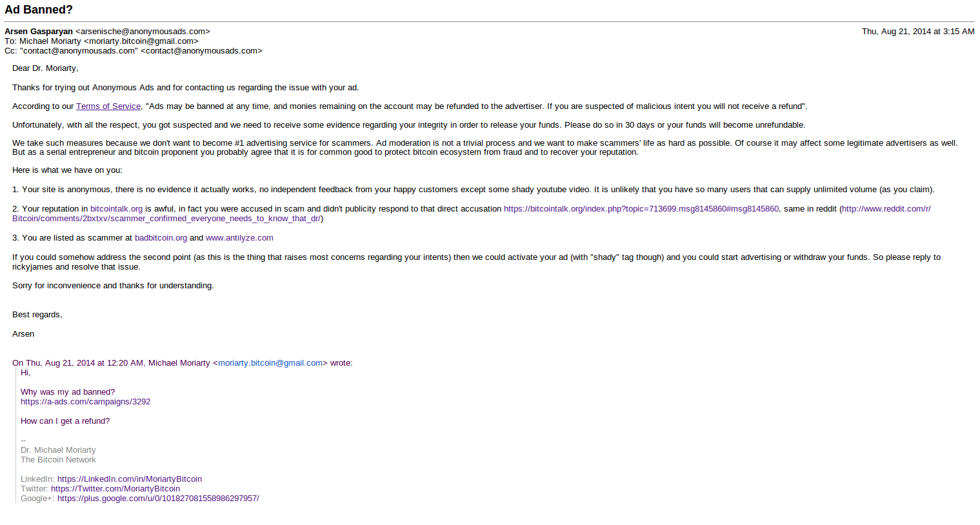The image size is (980, 525).
Task: Click the Cc address contact@anonymousads.com
Action: (201, 51)
